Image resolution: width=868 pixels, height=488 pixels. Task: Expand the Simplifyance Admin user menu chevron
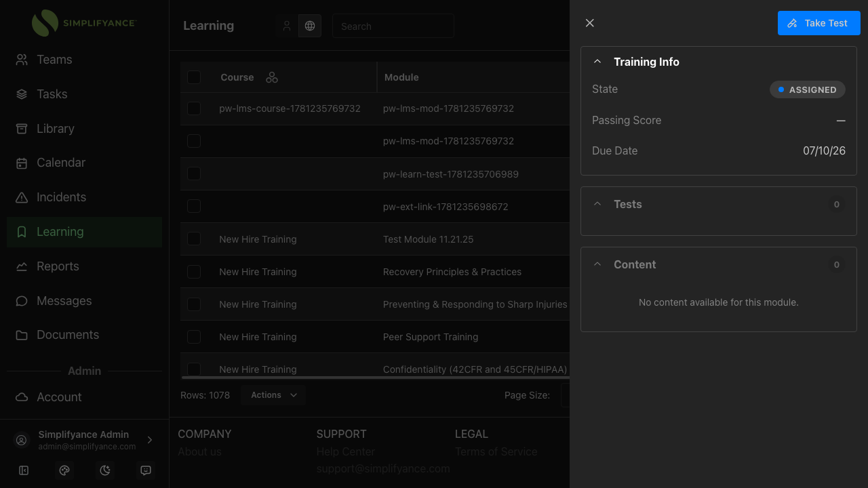pos(150,440)
